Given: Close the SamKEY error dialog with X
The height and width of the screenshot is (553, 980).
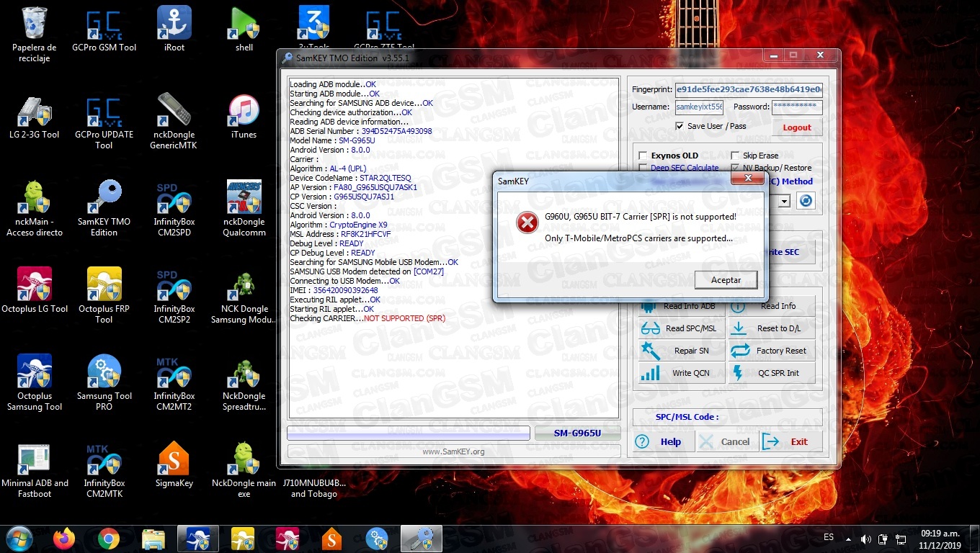Looking at the screenshot, I should (x=748, y=178).
